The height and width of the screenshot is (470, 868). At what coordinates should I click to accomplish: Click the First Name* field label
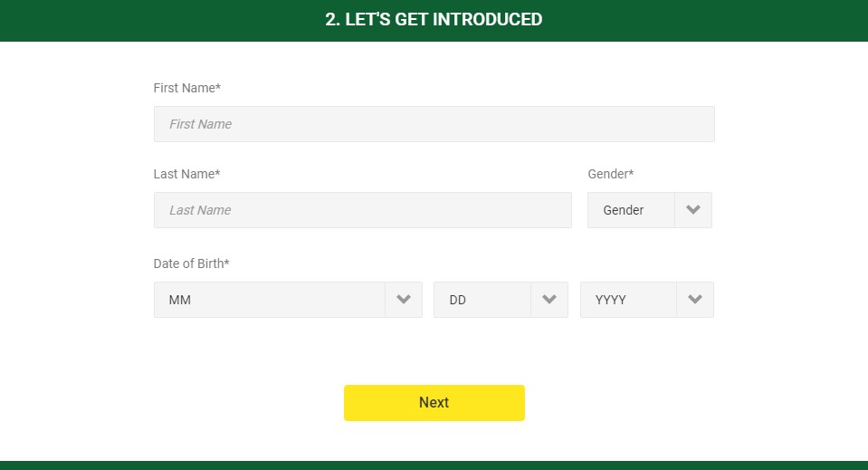coord(187,88)
